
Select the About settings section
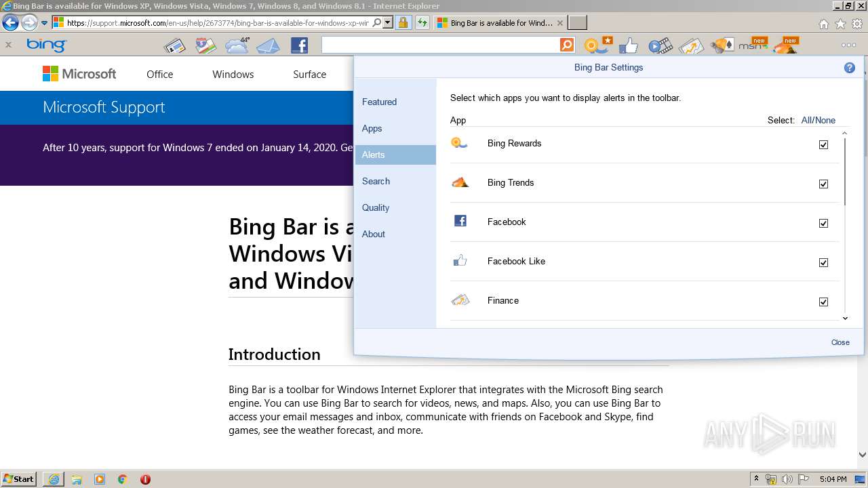(x=395, y=234)
